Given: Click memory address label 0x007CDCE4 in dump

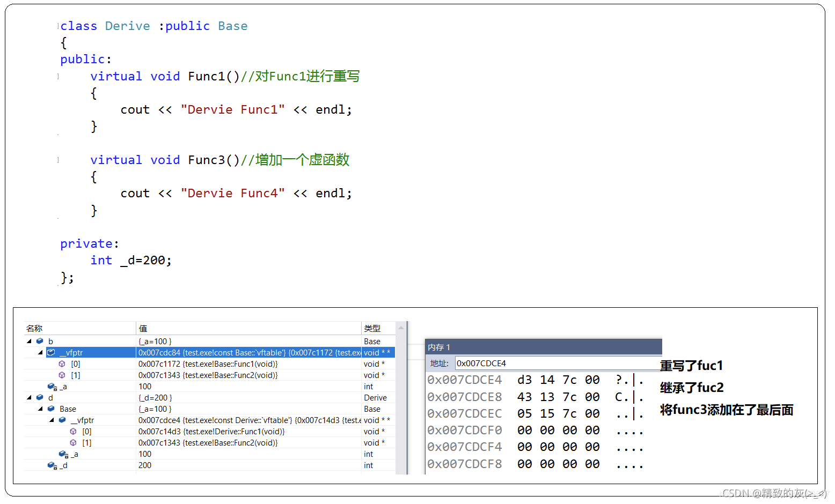Looking at the screenshot, I should (x=465, y=380).
